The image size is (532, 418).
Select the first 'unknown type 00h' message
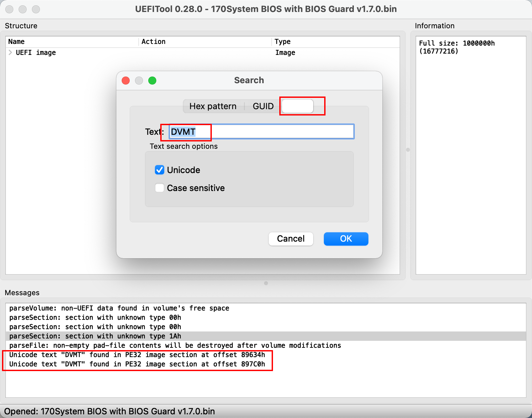(x=266, y=317)
